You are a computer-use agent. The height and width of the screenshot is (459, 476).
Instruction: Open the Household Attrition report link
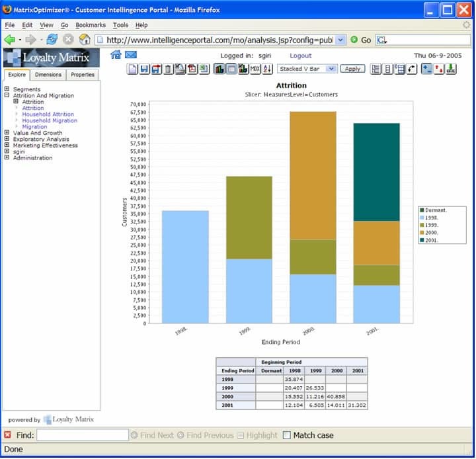(x=48, y=114)
